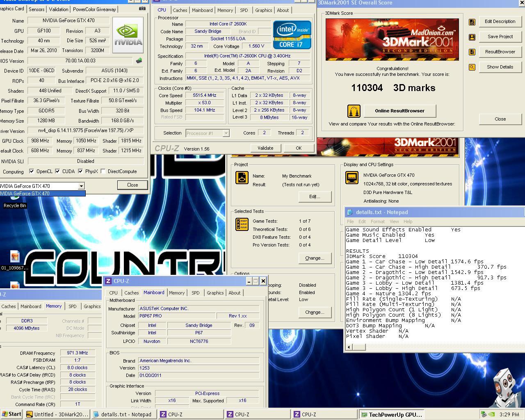Screen dimensions: 525x420
Task: Click the taskbar clock showing 3:29 PM
Action: click(x=509, y=414)
